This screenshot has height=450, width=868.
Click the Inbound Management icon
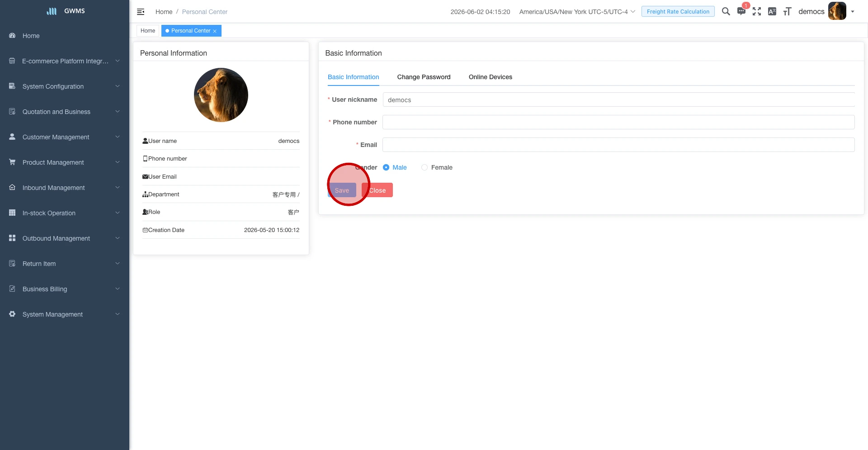pyautogui.click(x=12, y=187)
